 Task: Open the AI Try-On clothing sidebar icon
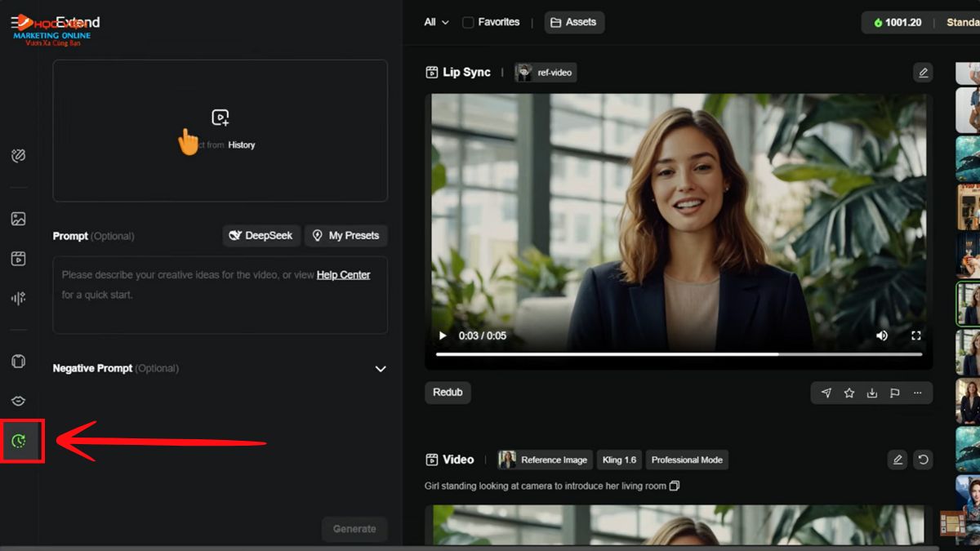tap(19, 361)
